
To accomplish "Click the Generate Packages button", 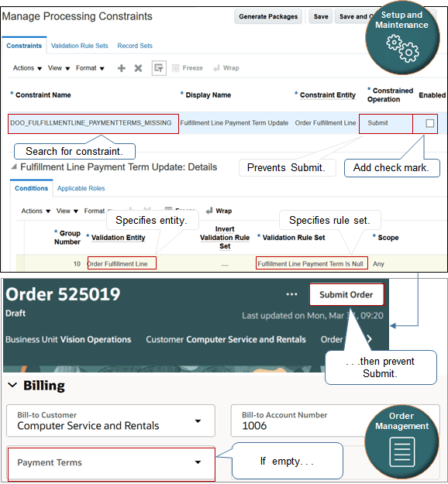I will tap(268, 17).
